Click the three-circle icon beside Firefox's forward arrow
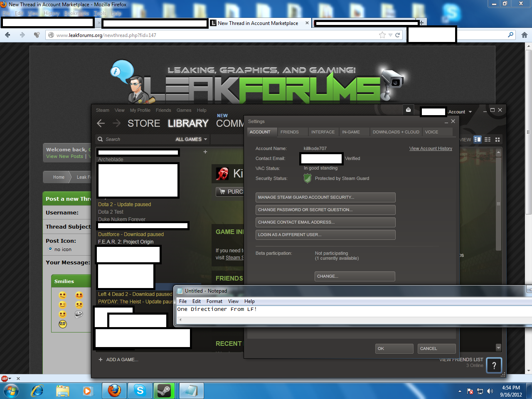The image size is (532, 399). (x=37, y=35)
